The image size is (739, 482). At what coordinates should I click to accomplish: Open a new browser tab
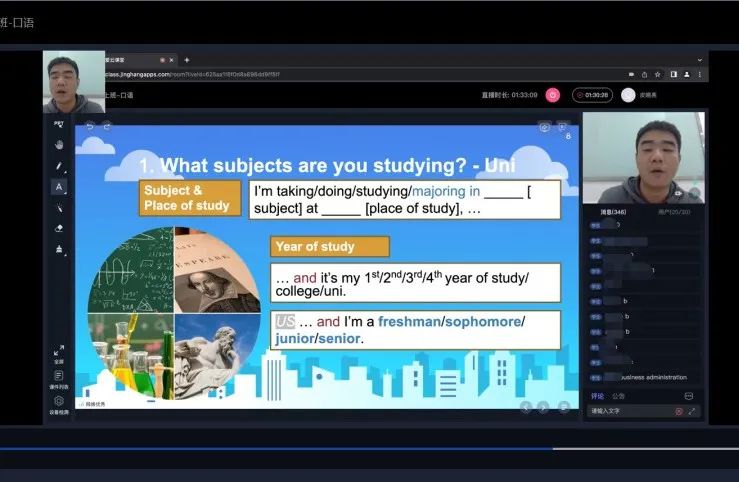pos(186,60)
